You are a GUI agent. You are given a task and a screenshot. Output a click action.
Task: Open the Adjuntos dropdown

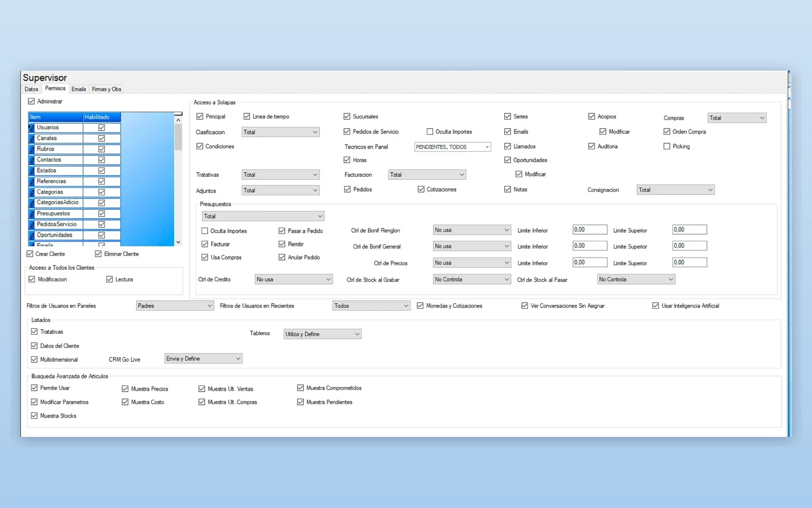tap(281, 190)
